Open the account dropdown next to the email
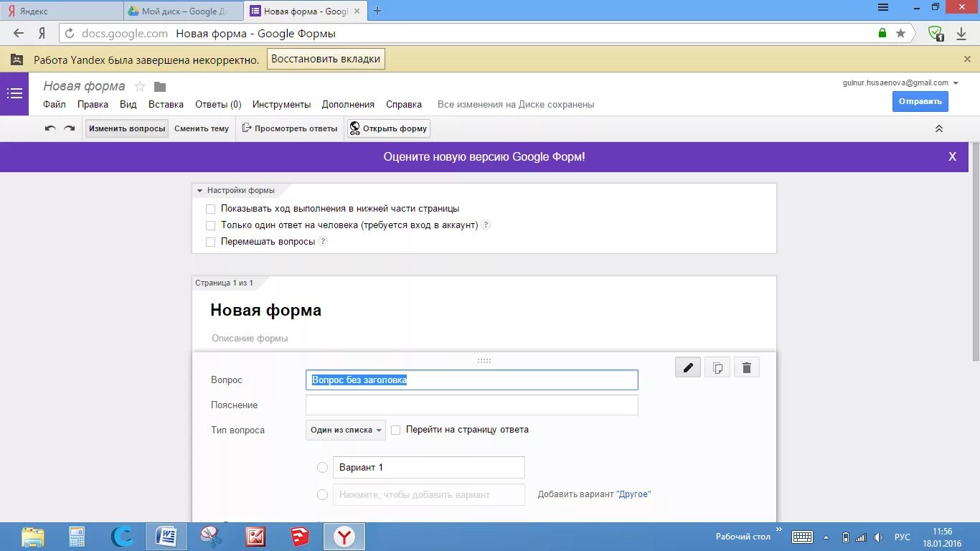 tap(955, 83)
